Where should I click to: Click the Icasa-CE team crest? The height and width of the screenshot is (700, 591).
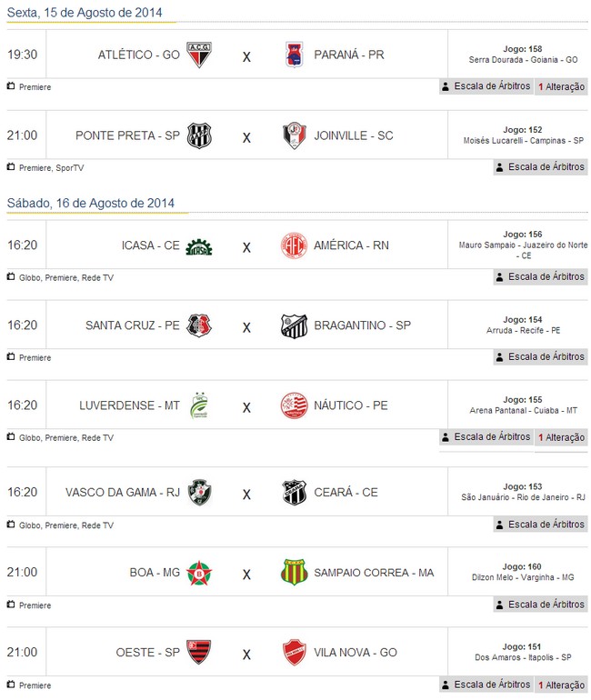coord(199,246)
